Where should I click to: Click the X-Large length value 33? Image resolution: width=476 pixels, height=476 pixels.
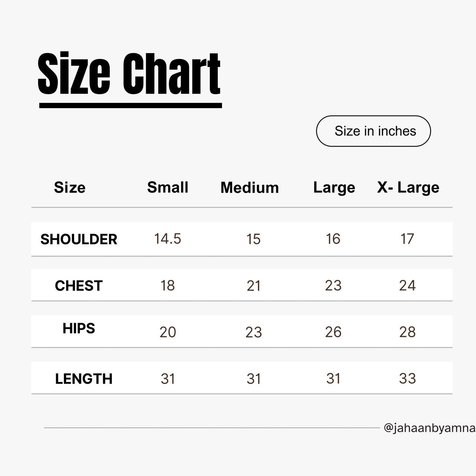coord(407,378)
